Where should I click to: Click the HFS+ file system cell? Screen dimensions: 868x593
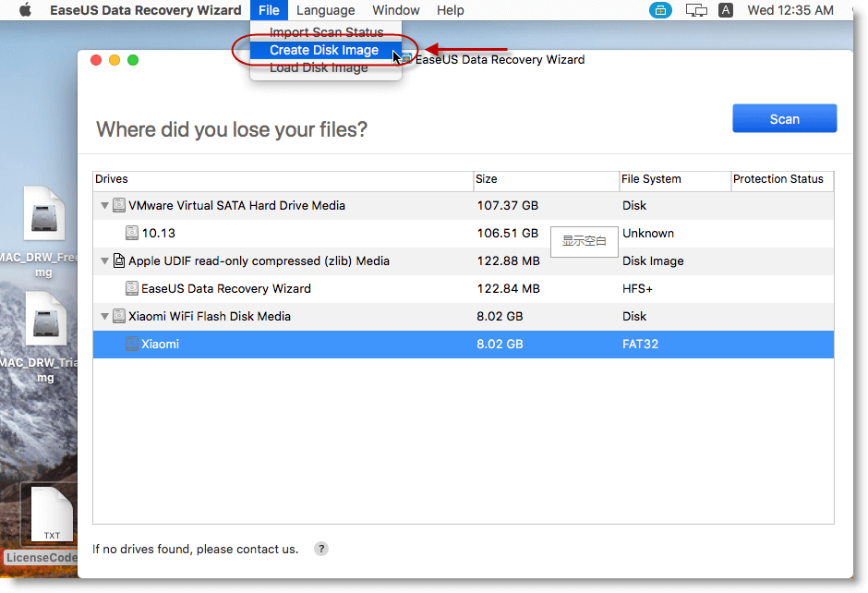coord(637,288)
